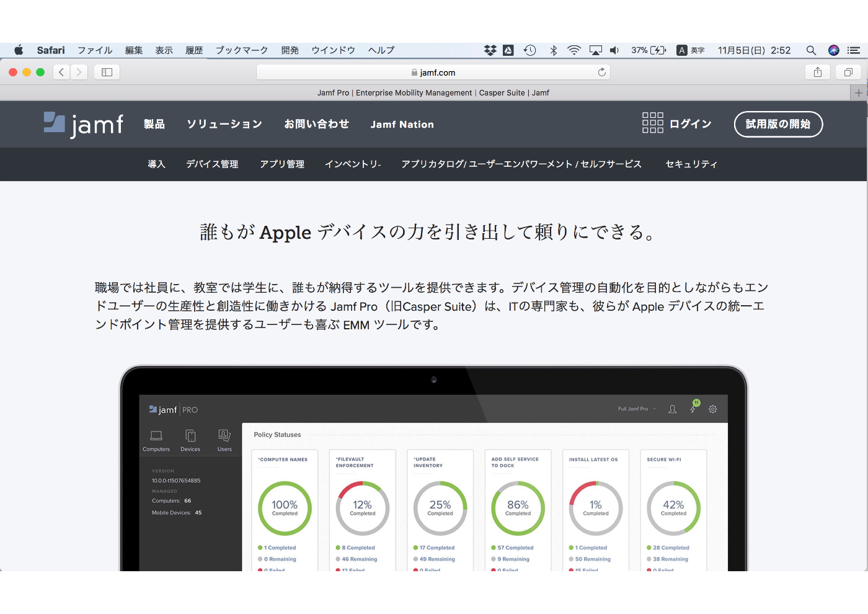Click the 試用版の開始 button
The height and width of the screenshot is (614, 868).
click(778, 124)
